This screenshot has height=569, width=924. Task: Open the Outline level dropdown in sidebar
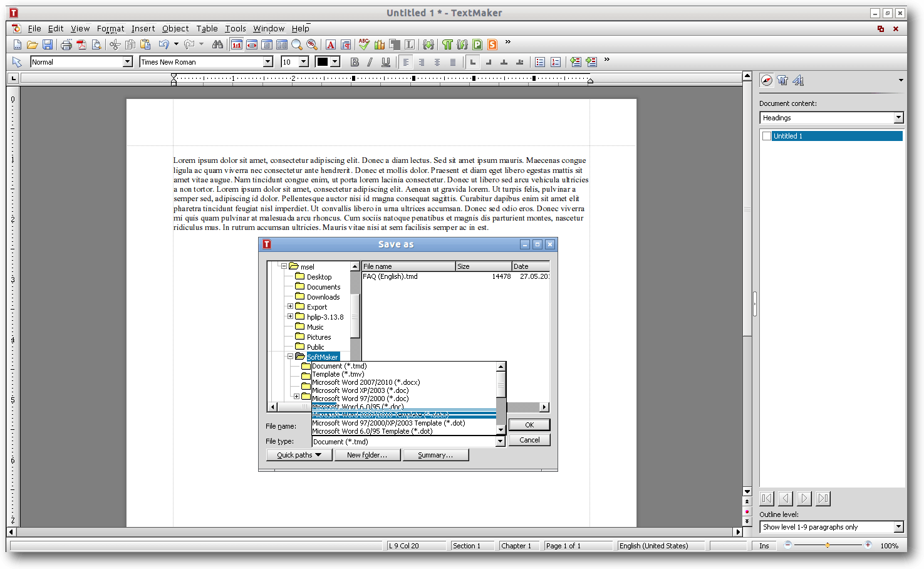click(x=898, y=527)
